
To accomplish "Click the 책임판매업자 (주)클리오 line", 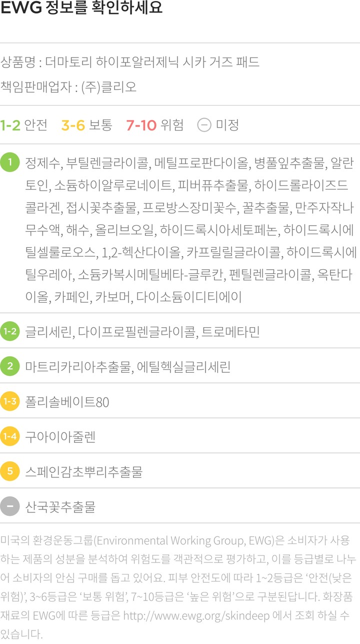I will point(68,87).
